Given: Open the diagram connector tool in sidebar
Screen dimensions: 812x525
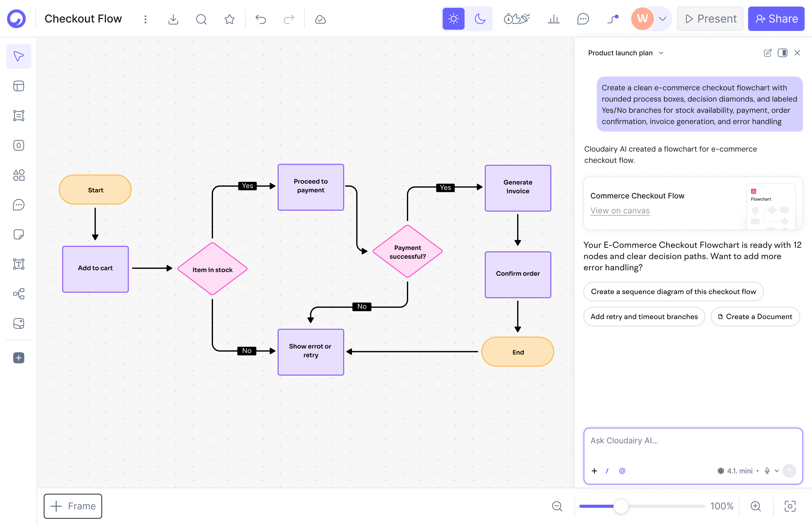Looking at the screenshot, I should (19, 293).
